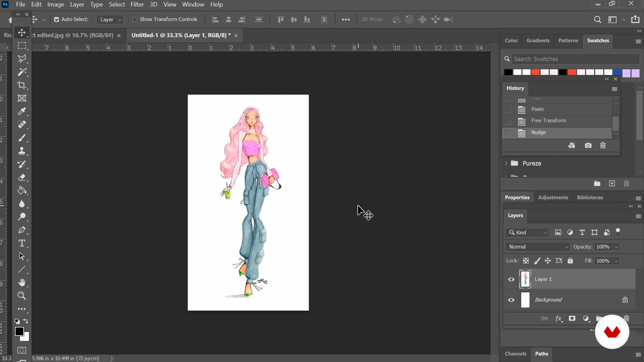The height and width of the screenshot is (362, 644).
Task: Click the Search Swatches field
Action: (x=576, y=59)
